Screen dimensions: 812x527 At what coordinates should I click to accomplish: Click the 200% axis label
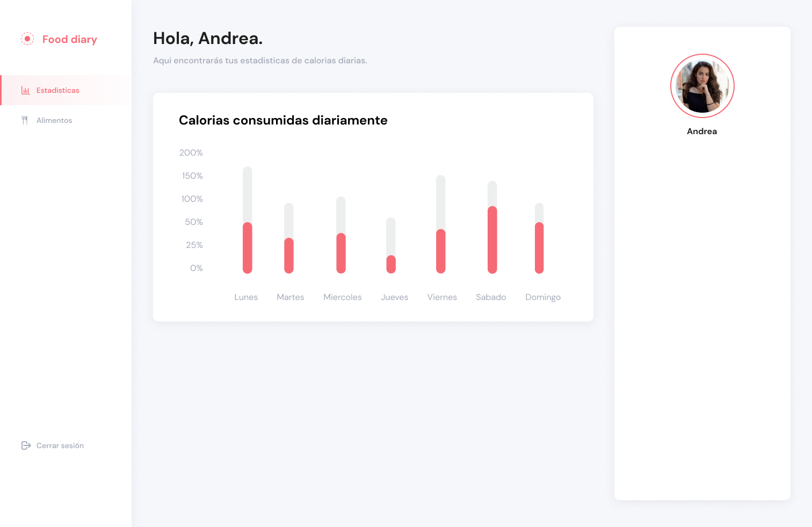coord(191,153)
